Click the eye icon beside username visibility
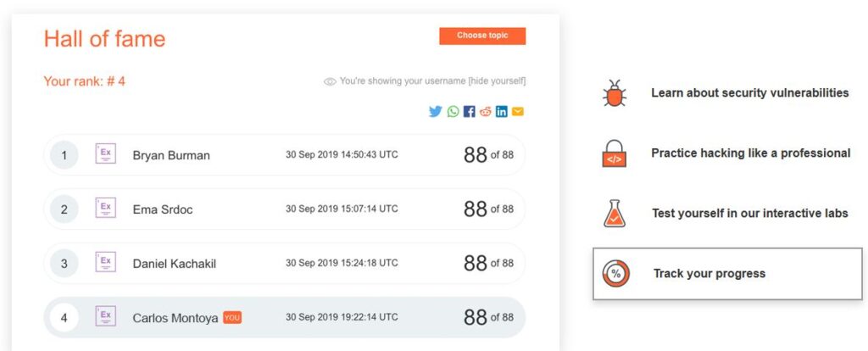This screenshot has height=351, width=868. (x=330, y=82)
